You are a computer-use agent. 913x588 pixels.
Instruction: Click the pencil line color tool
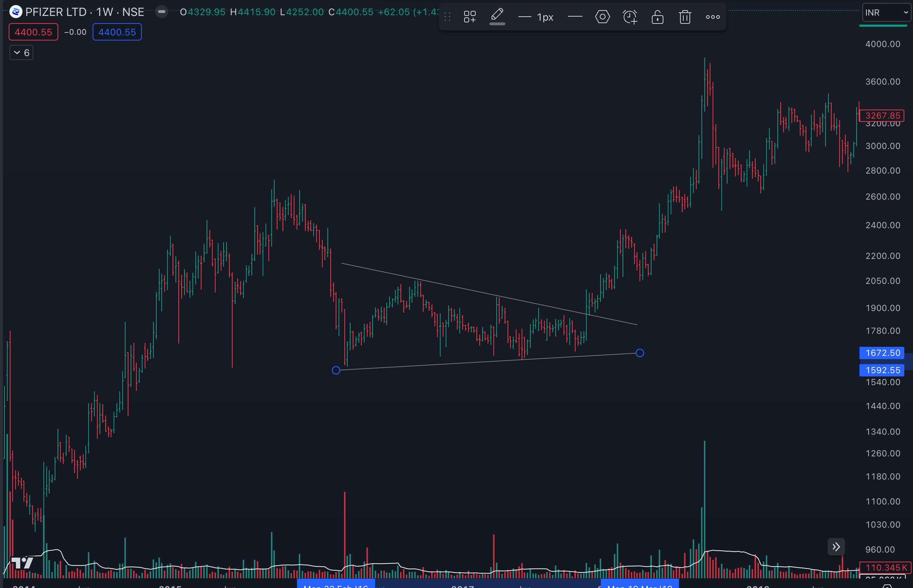[x=497, y=16]
